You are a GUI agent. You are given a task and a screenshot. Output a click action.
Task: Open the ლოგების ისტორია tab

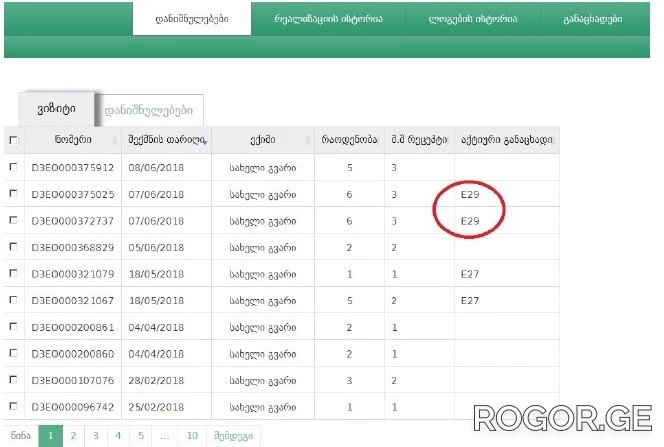point(473,19)
